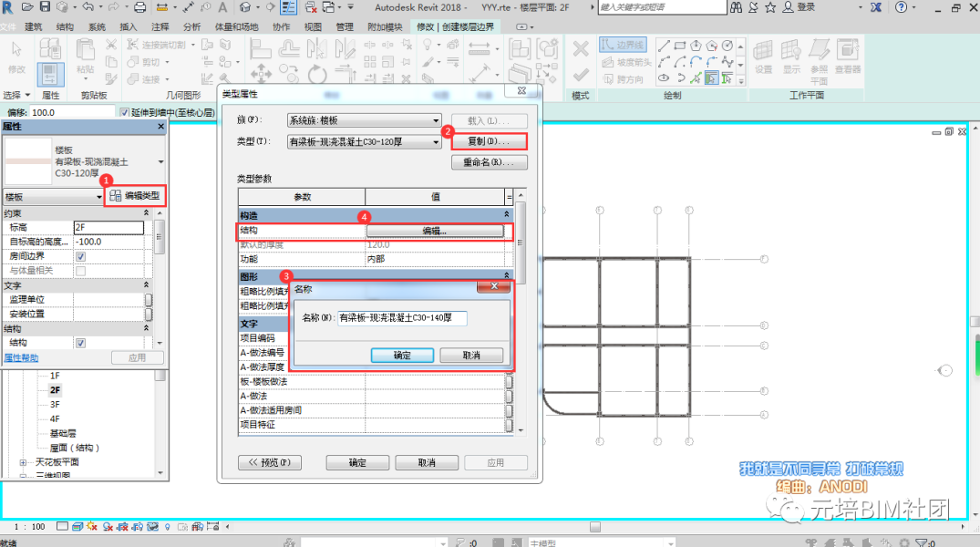The width and height of the screenshot is (980, 547).
Task: Toggle the 房间边界 checkbox
Action: pyautogui.click(x=80, y=256)
